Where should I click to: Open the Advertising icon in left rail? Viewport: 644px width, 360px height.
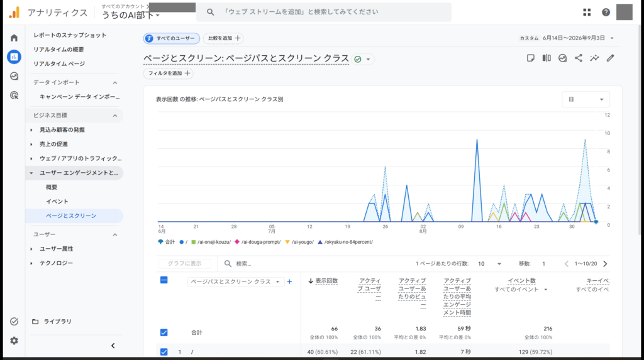point(14,95)
